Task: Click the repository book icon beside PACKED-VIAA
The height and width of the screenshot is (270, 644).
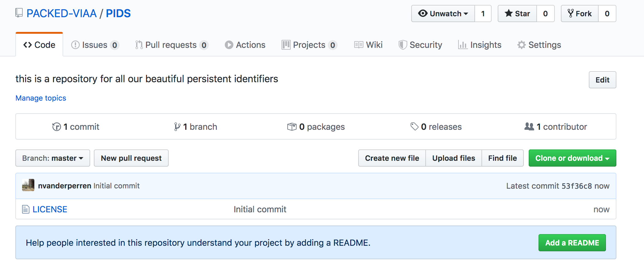Action: pyautogui.click(x=19, y=13)
